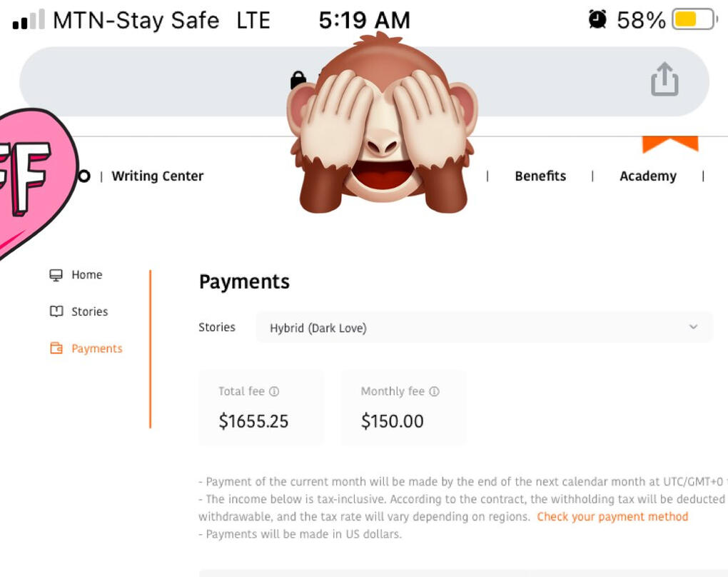728x577 pixels.
Task: Go to the Stories label in the sidebar
Action: [90, 311]
